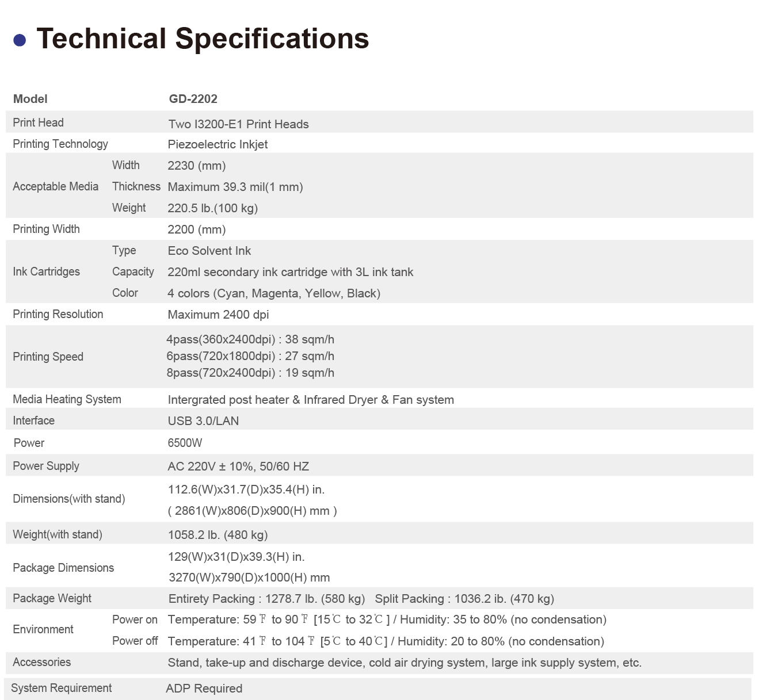Click the Print Head row label
The height and width of the screenshot is (700, 782).
pyautogui.click(x=38, y=123)
